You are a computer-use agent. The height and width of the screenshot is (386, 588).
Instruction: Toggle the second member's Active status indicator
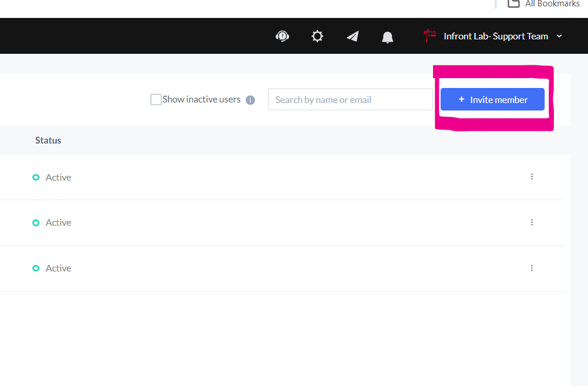coord(35,223)
